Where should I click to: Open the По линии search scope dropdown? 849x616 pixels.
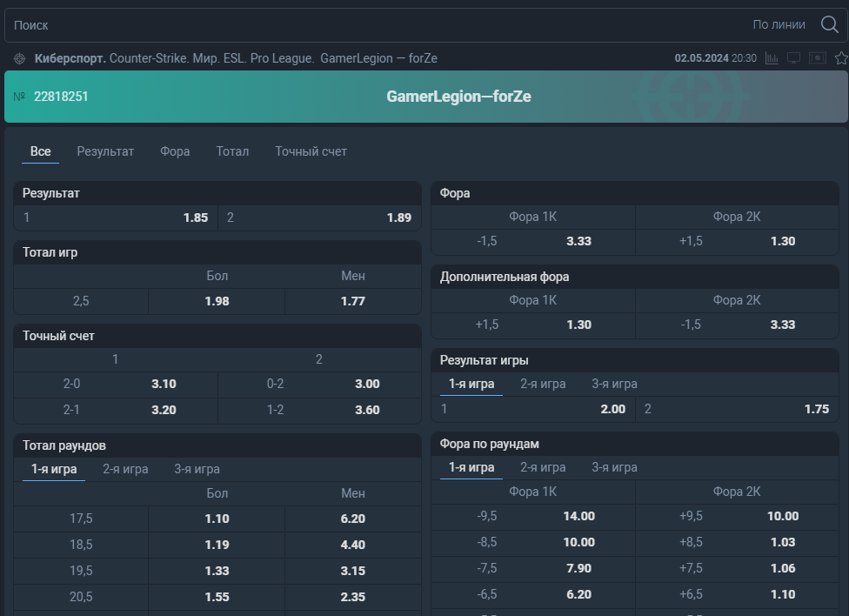(x=779, y=25)
